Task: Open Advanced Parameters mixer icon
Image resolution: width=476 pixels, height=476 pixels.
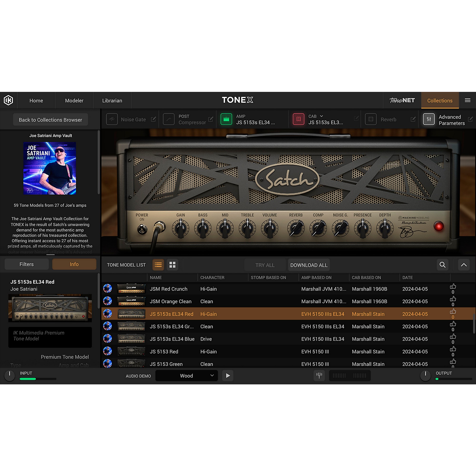Action: pyautogui.click(x=429, y=119)
